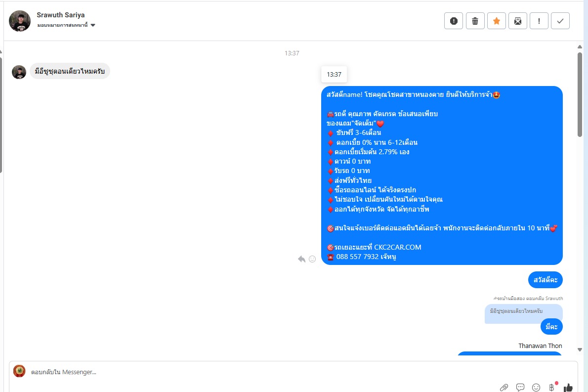Click Srawuth Sariya contact name

[x=61, y=15]
